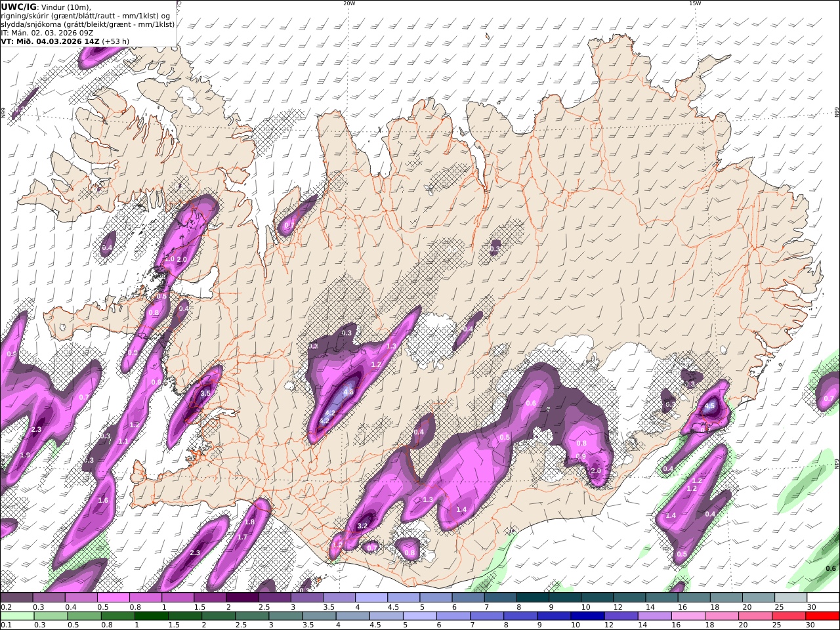Select the lightest green 0.1 swatch in the lower legend

pos(17,616)
